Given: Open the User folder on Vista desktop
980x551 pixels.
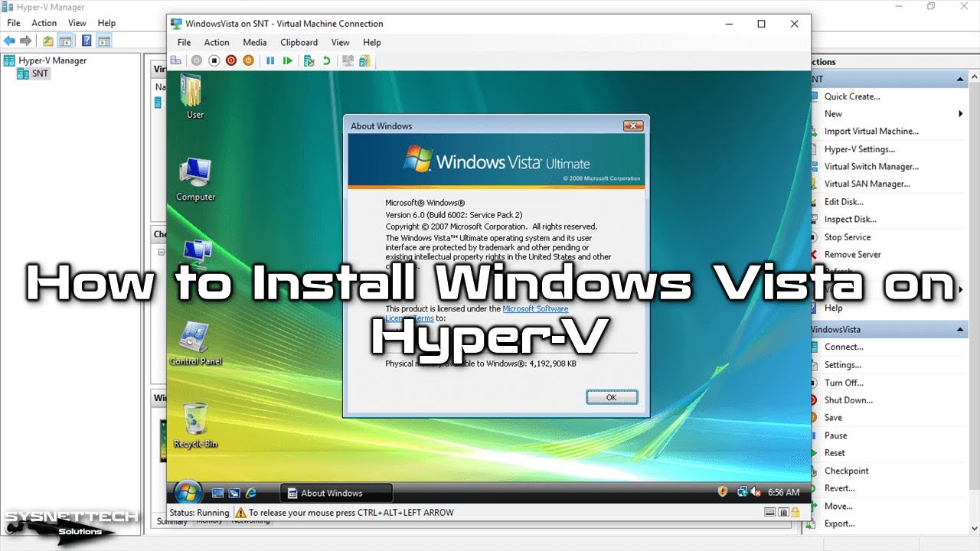Looking at the screenshot, I should 194,96.
